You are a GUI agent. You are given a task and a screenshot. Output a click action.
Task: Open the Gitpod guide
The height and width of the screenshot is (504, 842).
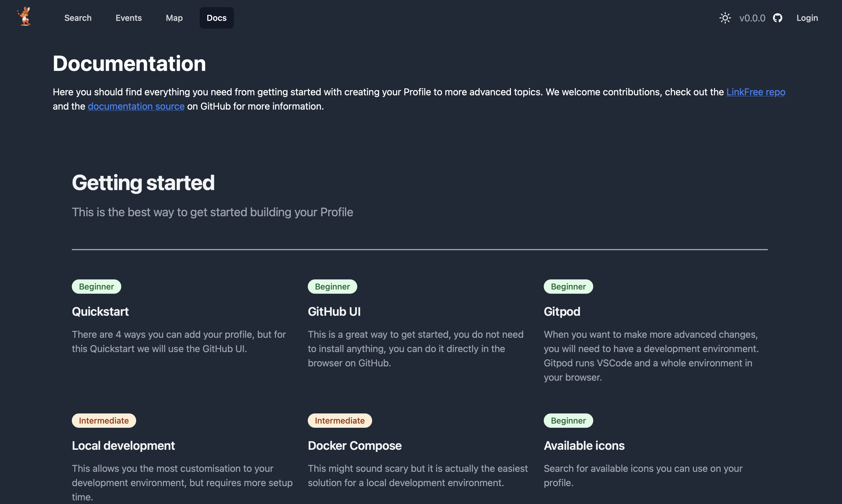(562, 312)
